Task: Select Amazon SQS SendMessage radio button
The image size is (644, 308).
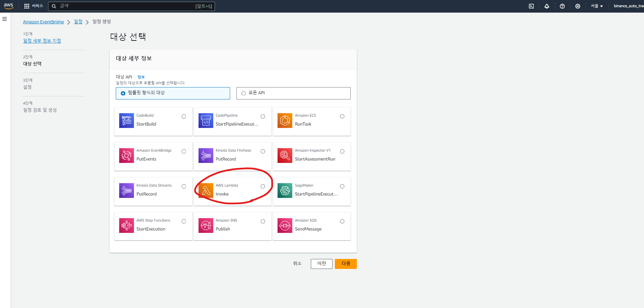Action: click(342, 222)
